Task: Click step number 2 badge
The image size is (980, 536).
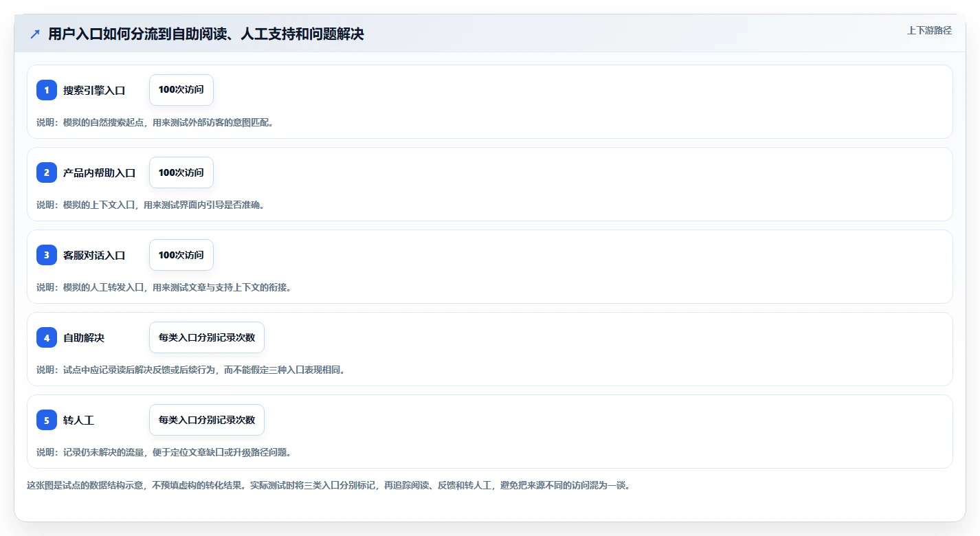Action: (x=47, y=172)
